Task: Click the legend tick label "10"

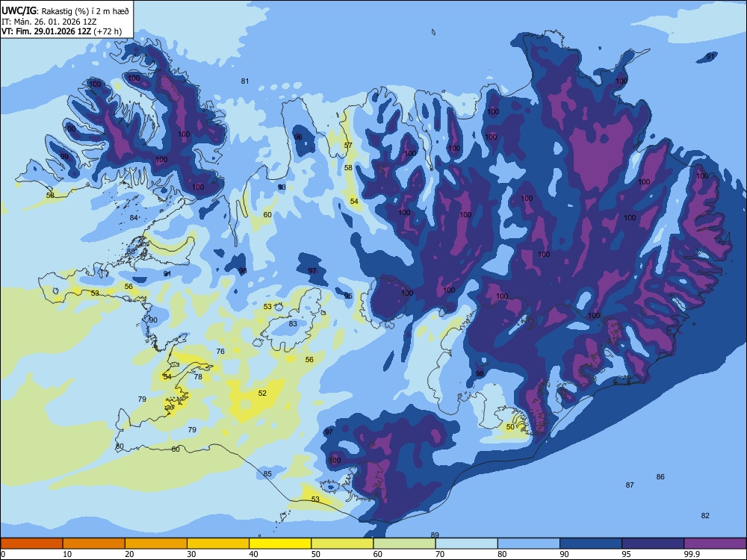Action: click(67, 554)
